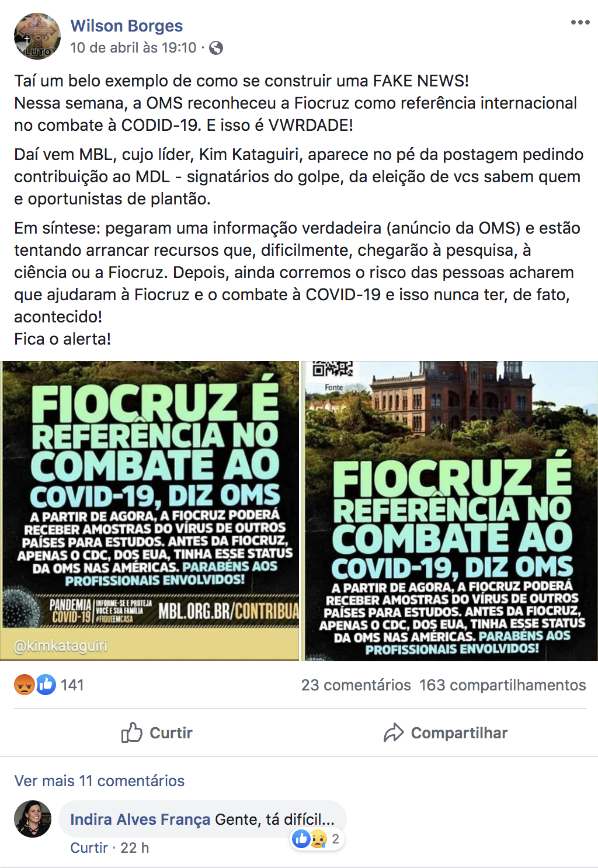Open reactions count 141
This screenshot has height=868, width=598.
pyautogui.click(x=72, y=685)
